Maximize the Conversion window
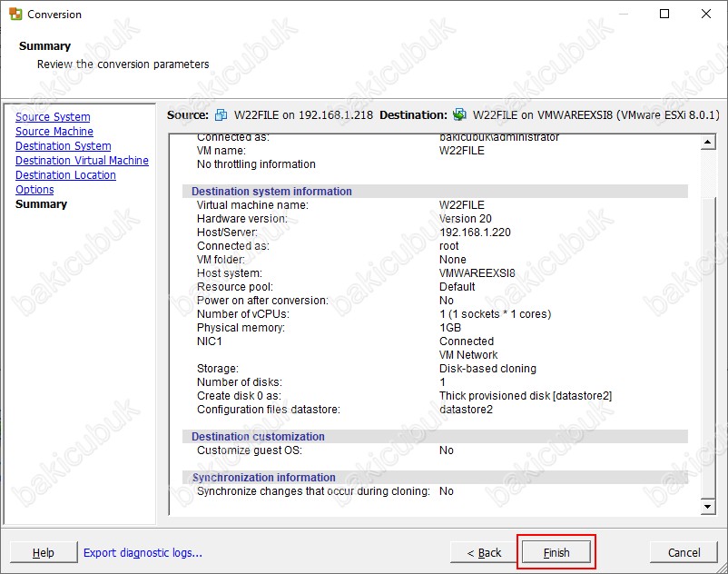The image size is (728, 574). click(x=664, y=14)
